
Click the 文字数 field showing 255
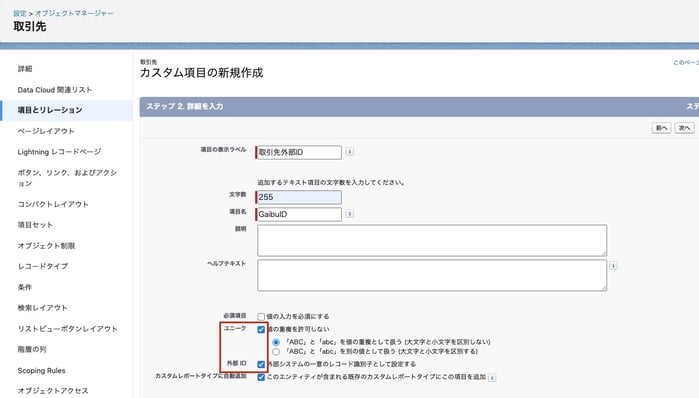[299, 197]
